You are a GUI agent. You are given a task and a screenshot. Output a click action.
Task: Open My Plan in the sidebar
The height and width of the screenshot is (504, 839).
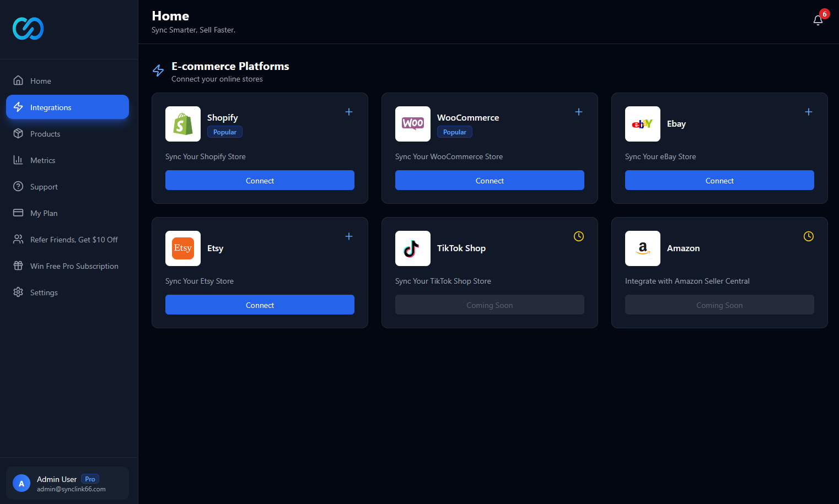point(67,213)
